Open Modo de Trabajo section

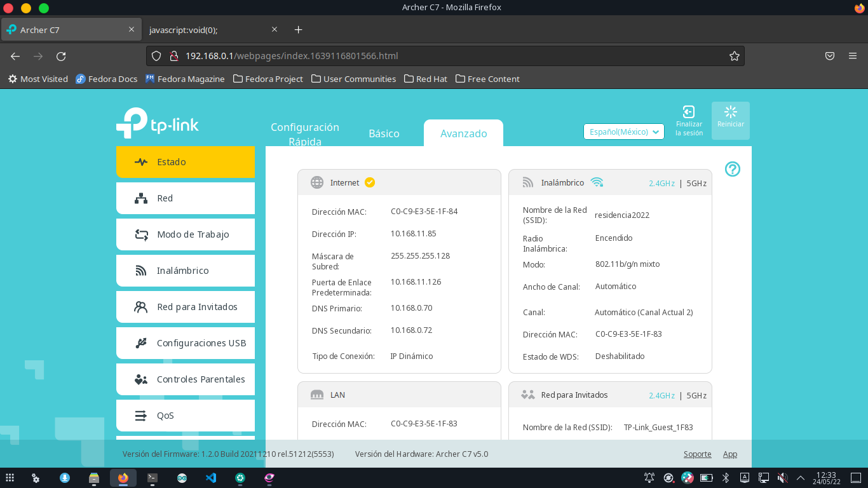coord(186,234)
